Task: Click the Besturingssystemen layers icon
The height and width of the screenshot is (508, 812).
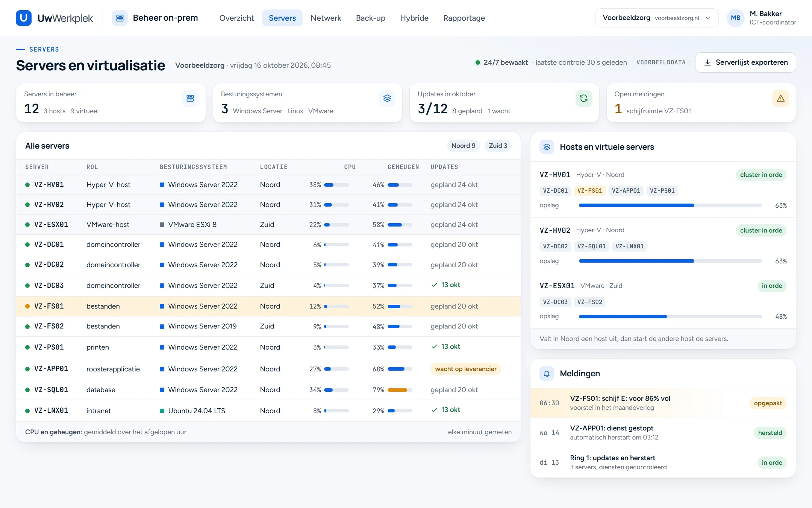Action: tap(387, 98)
